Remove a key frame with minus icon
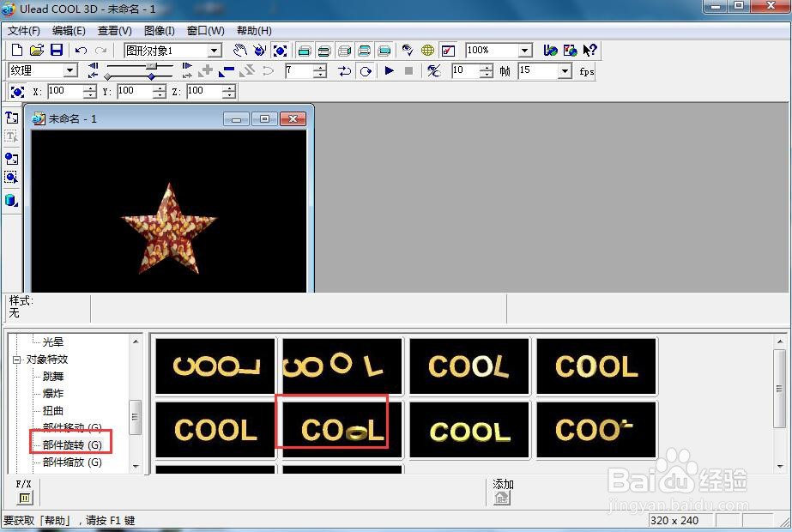Screen dimensions: 792x532 (227, 70)
